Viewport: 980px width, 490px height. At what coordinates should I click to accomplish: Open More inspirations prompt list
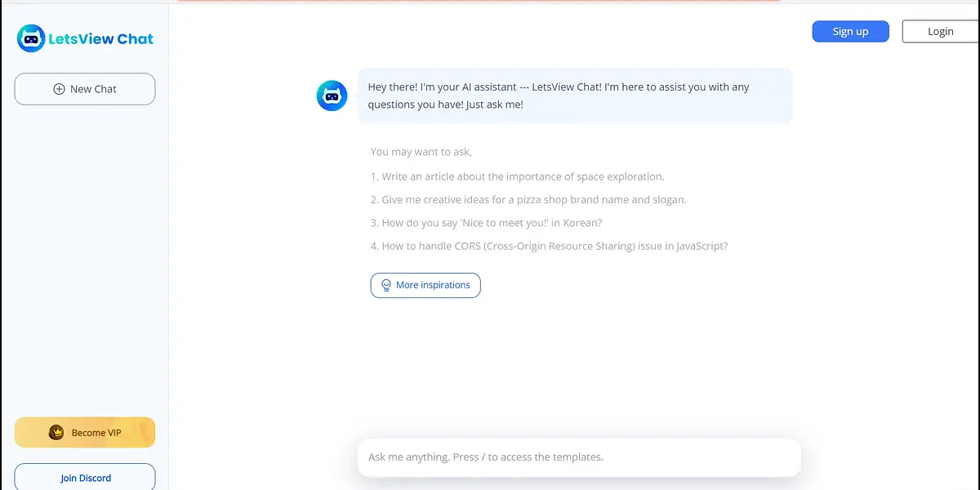(x=425, y=285)
